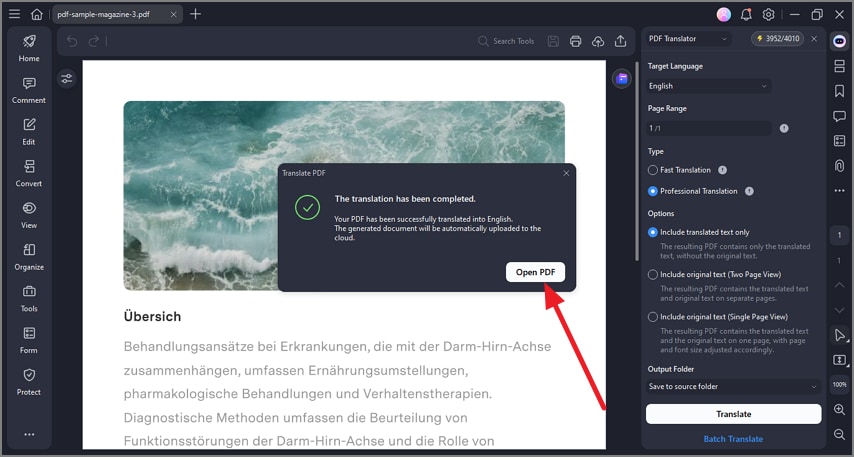Click the Open PDF button
Viewport: 854px width, 457px height.
coord(535,272)
